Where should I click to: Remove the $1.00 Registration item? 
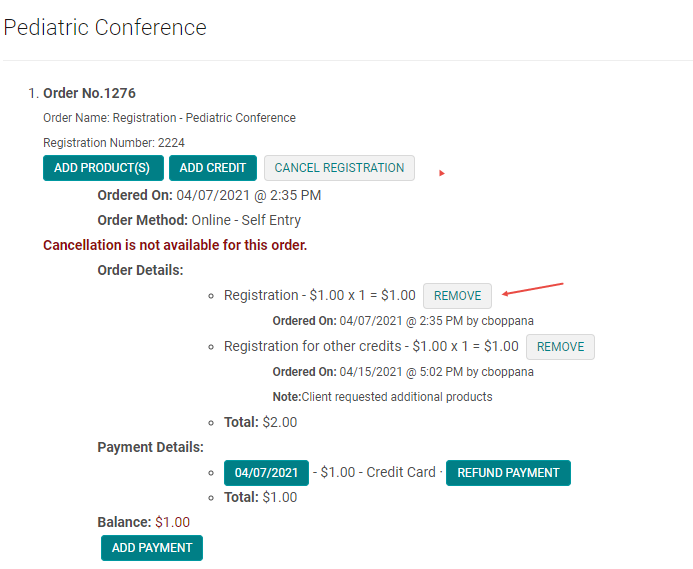pyautogui.click(x=457, y=296)
